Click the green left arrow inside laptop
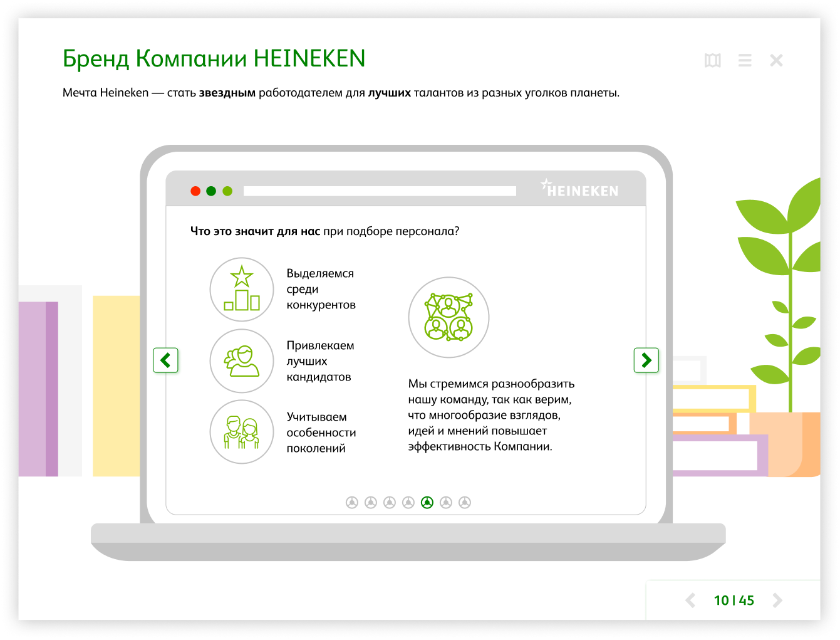Screen dimensions: 840x640 (x=165, y=360)
